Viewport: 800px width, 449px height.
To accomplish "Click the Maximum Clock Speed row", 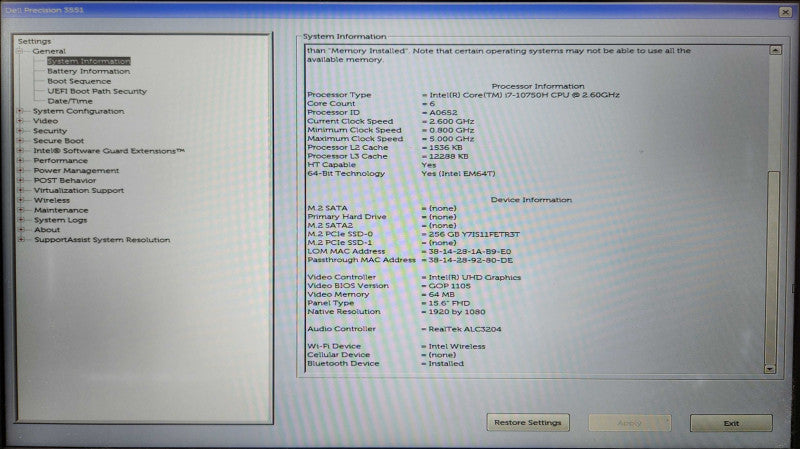I will tap(391, 139).
